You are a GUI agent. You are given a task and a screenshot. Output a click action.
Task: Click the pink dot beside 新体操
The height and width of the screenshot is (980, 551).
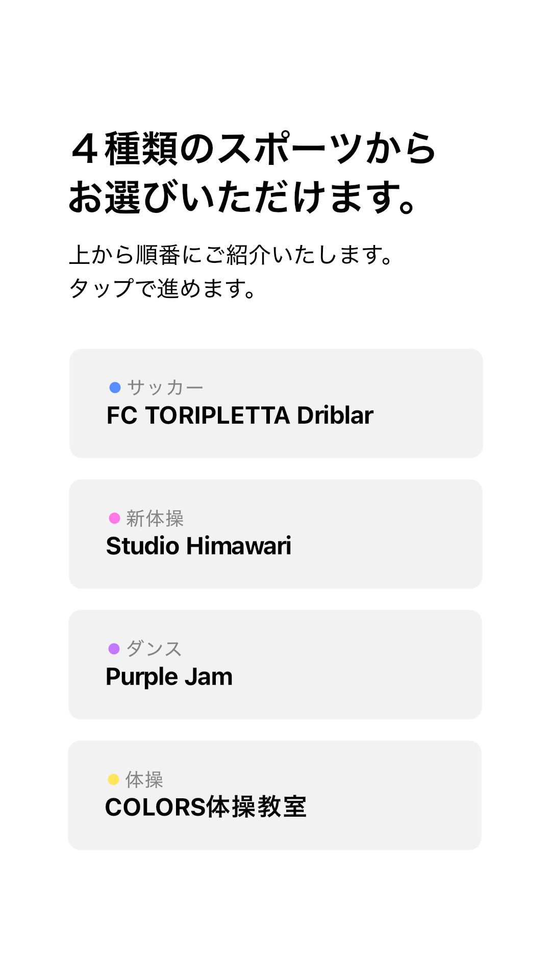[x=115, y=518]
